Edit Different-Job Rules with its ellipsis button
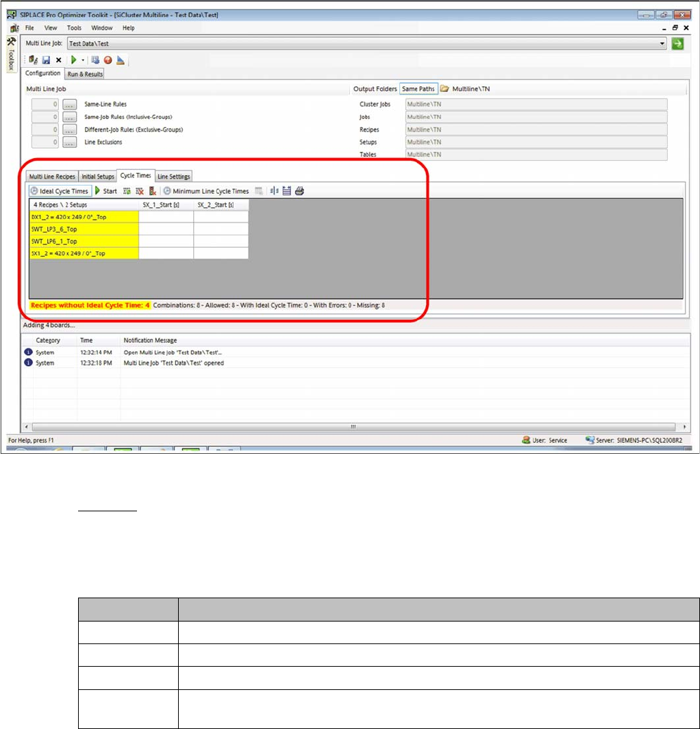The image size is (700, 729). click(69, 129)
